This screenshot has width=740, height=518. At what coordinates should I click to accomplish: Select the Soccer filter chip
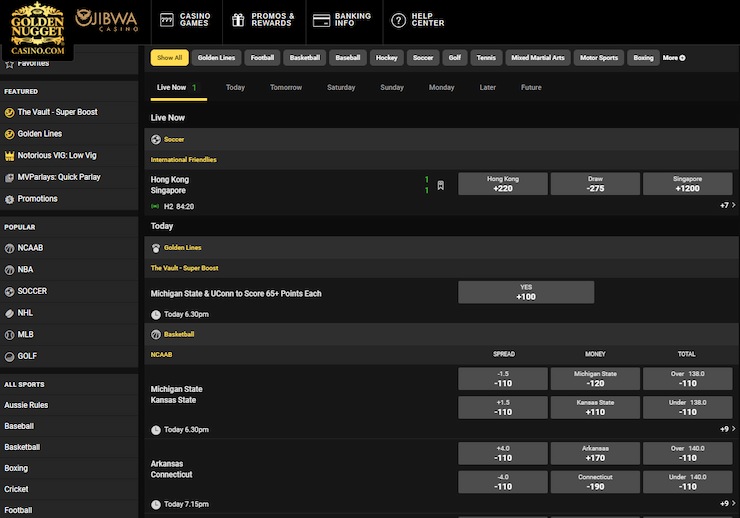pyautogui.click(x=423, y=58)
